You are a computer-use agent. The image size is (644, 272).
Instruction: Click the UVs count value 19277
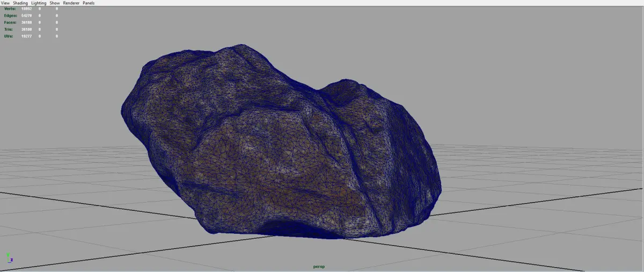[26, 36]
